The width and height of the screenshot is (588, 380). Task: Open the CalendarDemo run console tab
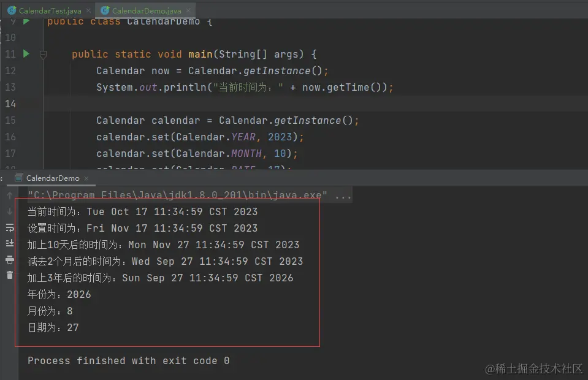(x=52, y=178)
